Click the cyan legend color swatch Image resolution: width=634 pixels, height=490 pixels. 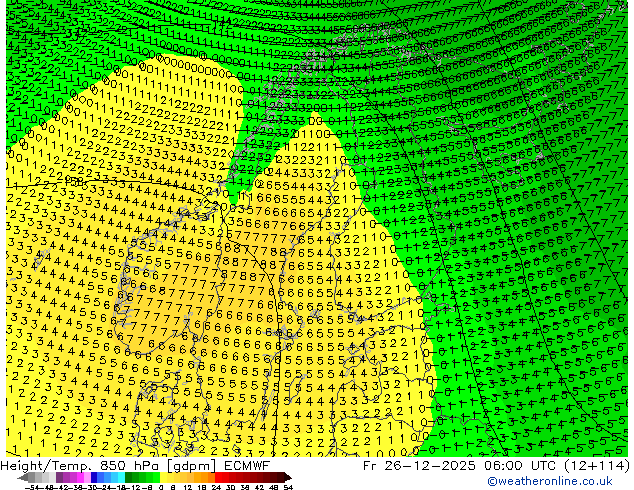point(122,478)
